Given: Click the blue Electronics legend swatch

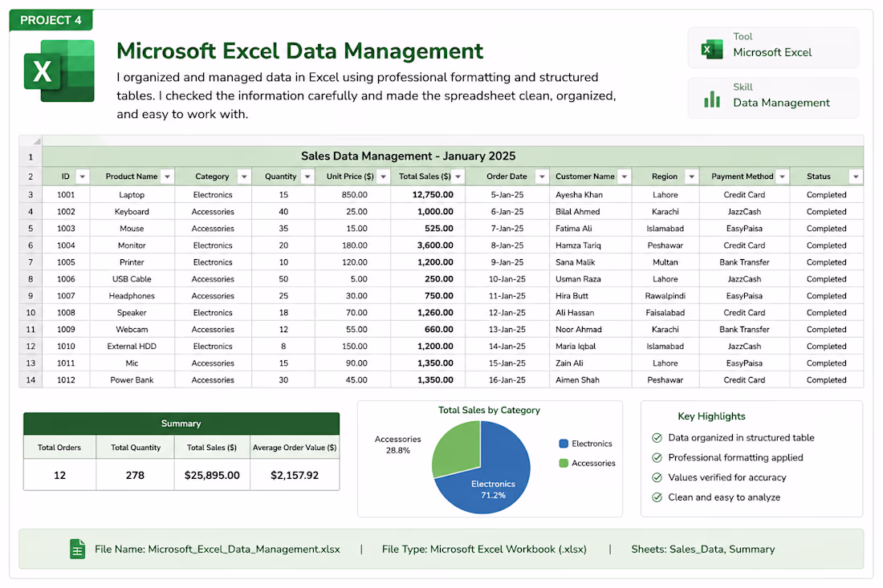Looking at the screenshot, I should tap(564, 444).
